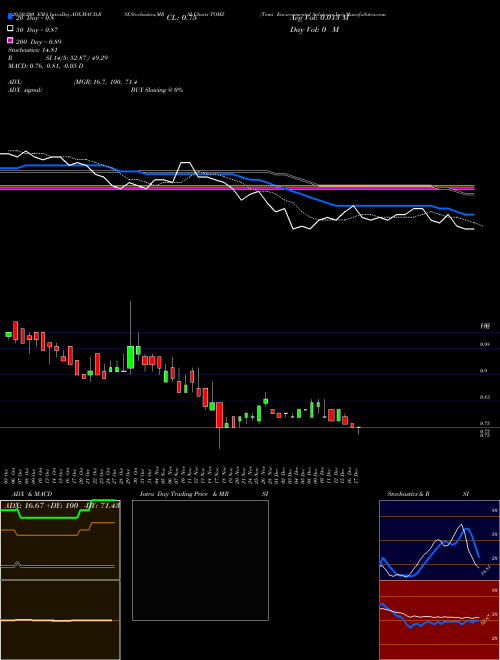Viewport: 500px width, 660px height.
Task: Select the '200 Day = 0.89' legend text
Action: 39,42
